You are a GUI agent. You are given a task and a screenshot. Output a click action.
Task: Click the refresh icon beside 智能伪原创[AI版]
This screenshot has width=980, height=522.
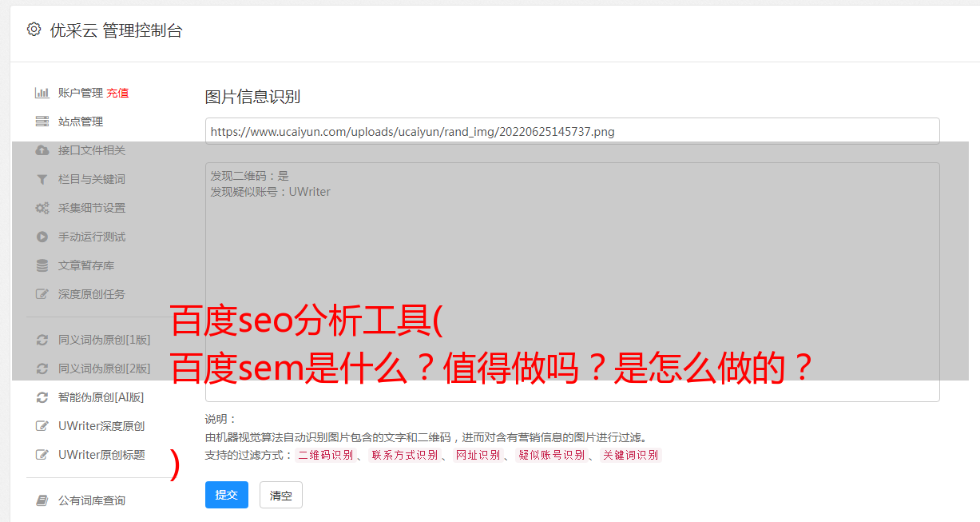pyautogui.click(x=42, y=397)
